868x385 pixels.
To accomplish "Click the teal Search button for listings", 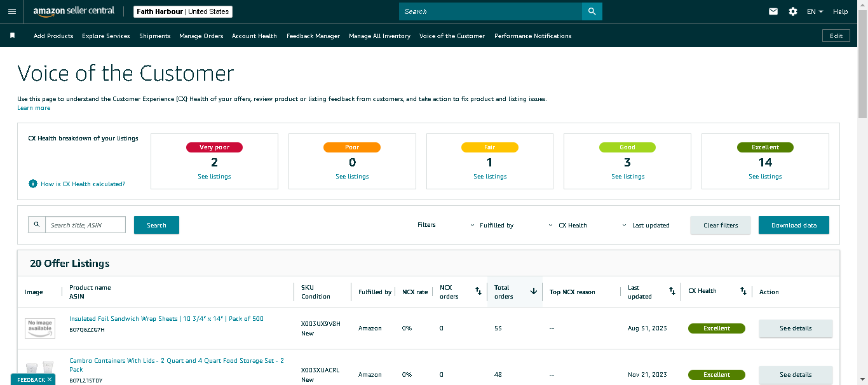I will click(156, 225).
